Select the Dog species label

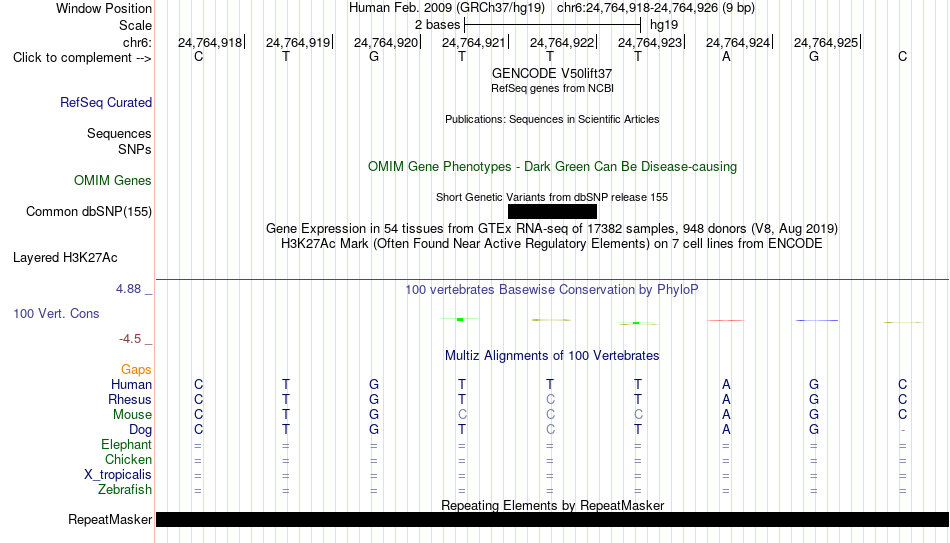click(140, 430)
